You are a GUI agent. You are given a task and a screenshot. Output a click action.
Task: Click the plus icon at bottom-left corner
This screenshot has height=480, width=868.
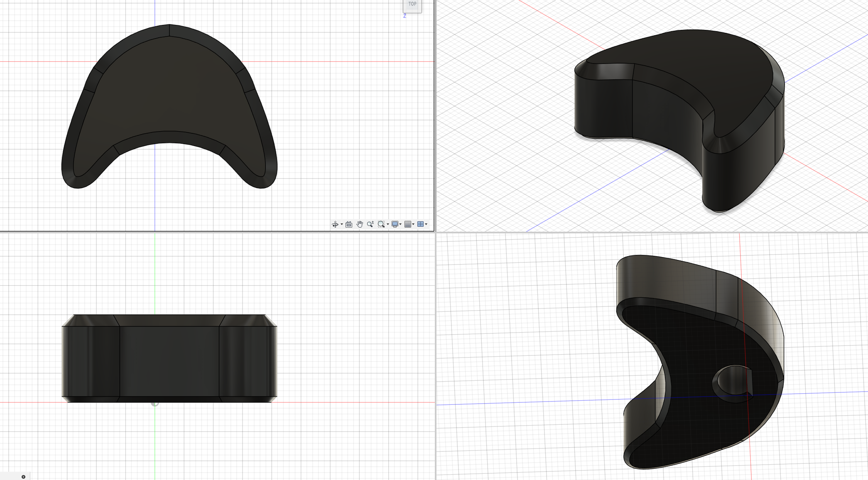[x=23, y=477]
